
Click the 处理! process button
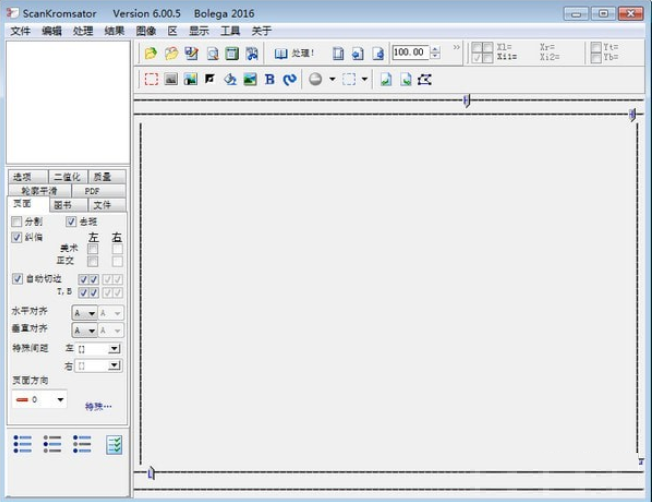(295, 53)
